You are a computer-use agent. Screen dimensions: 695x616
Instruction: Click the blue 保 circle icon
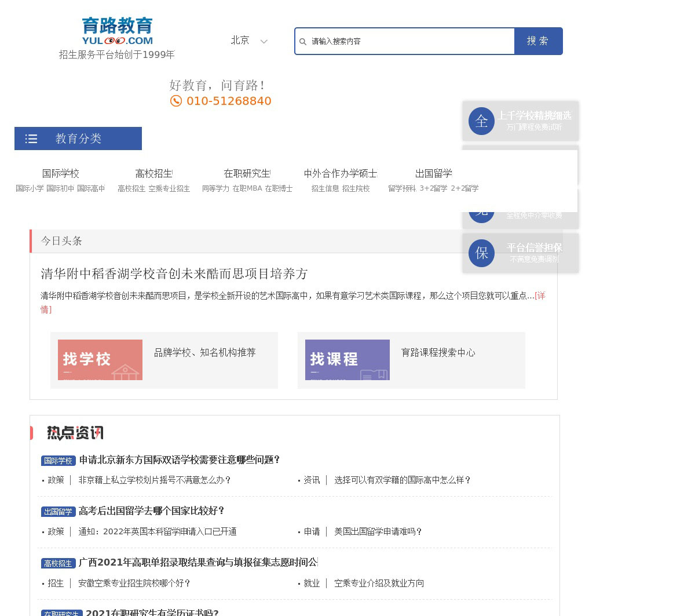coord(481,253)
